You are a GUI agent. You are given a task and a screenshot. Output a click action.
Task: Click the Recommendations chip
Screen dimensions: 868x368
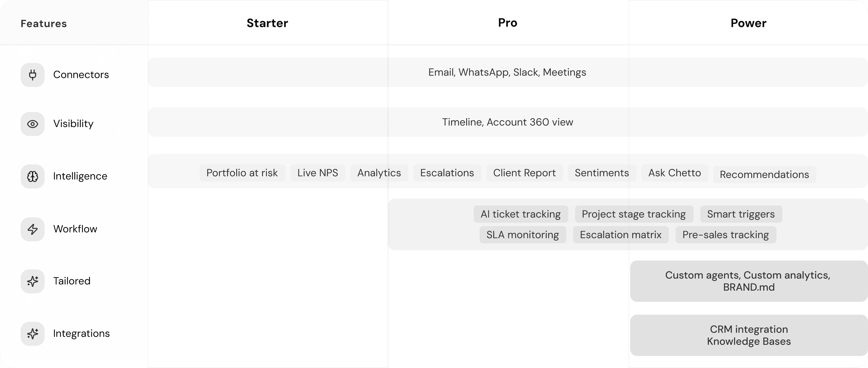(764, 174)
